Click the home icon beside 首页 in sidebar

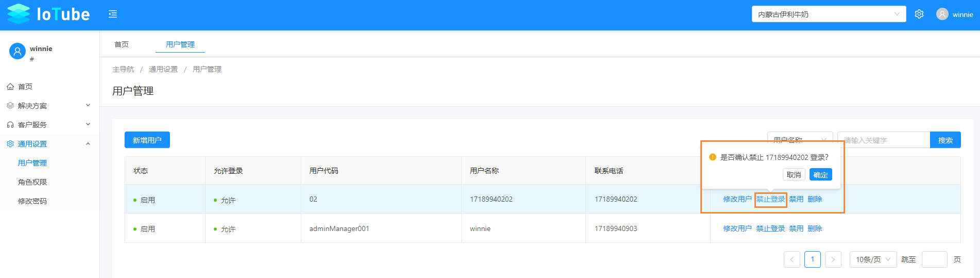[10, 87]
